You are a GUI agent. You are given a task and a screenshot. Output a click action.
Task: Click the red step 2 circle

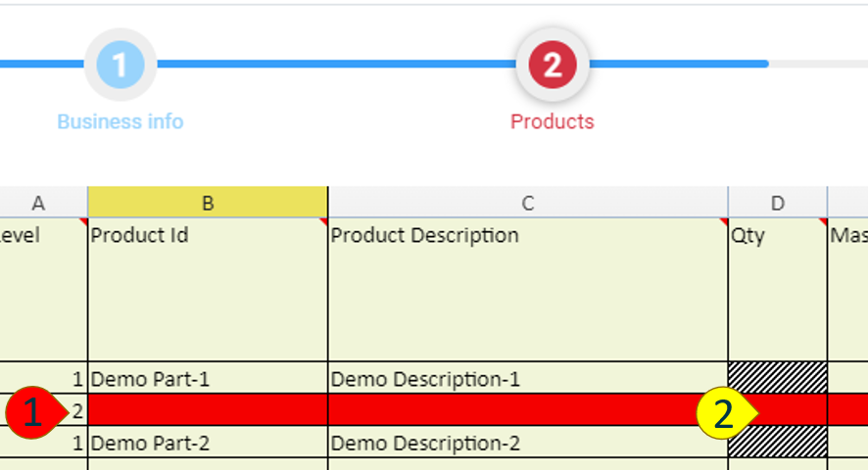click(x=552, y=66)
